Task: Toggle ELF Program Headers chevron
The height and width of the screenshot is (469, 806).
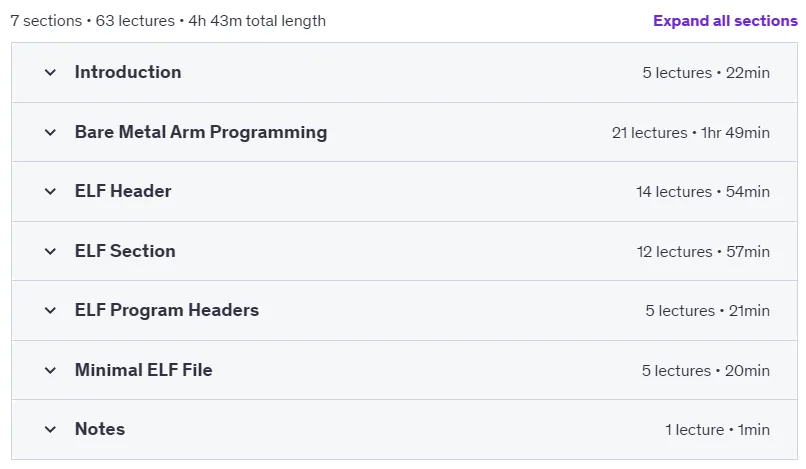Action: tap(50, 311)
